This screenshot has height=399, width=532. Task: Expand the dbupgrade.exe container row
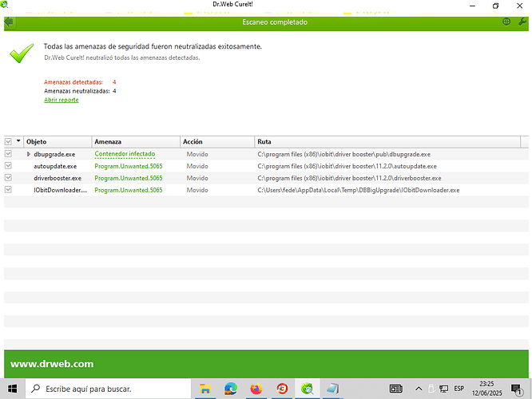[x=29, y=154]
